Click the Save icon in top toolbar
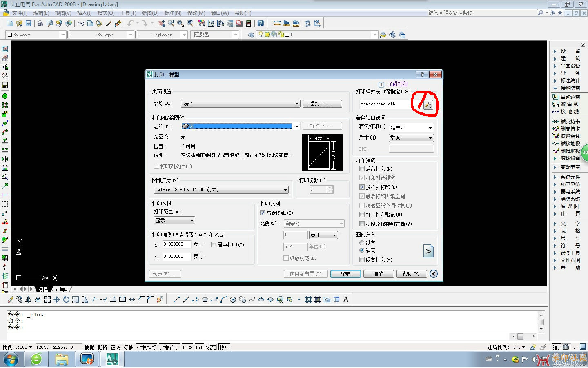The image size is (588, 368). [29, 24]
